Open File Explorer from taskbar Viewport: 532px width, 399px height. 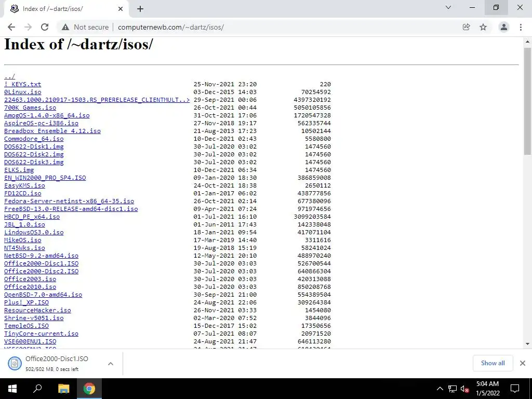[63, 389]
